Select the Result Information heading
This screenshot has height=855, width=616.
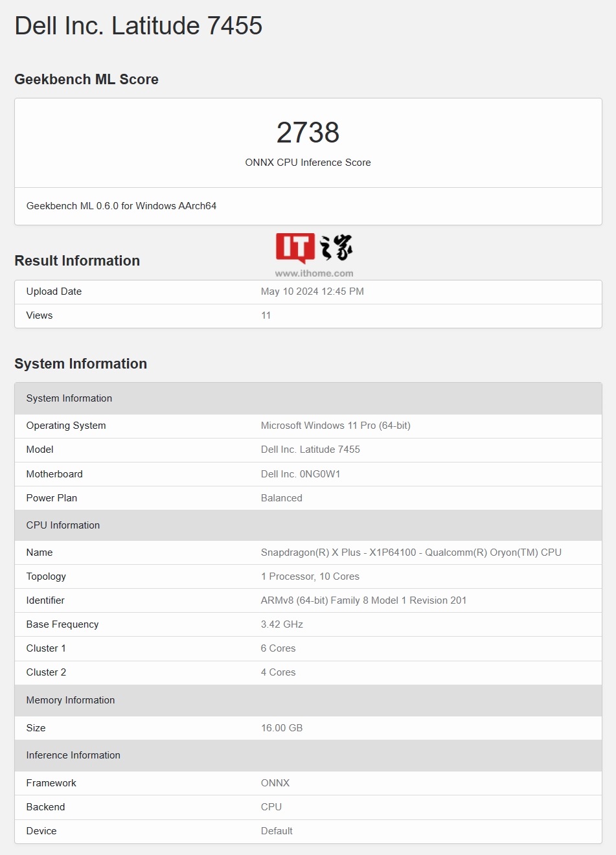click(77, 260)
